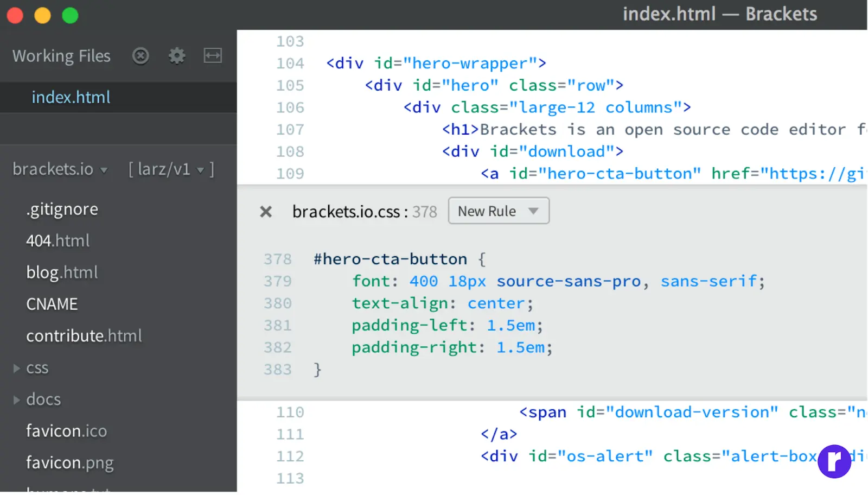The image size is (868, 495).
Task: Click line number 110 in the gutter
Action: coord(290,412)
